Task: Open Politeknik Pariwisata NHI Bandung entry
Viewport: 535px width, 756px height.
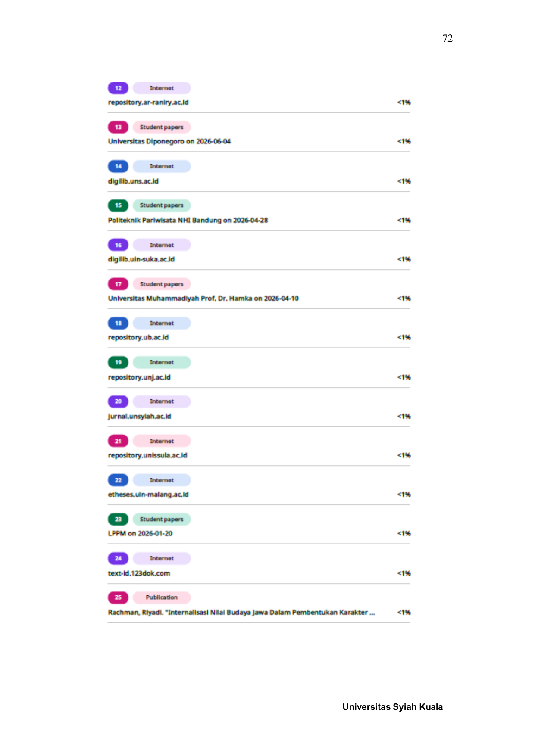Action: 188,220
